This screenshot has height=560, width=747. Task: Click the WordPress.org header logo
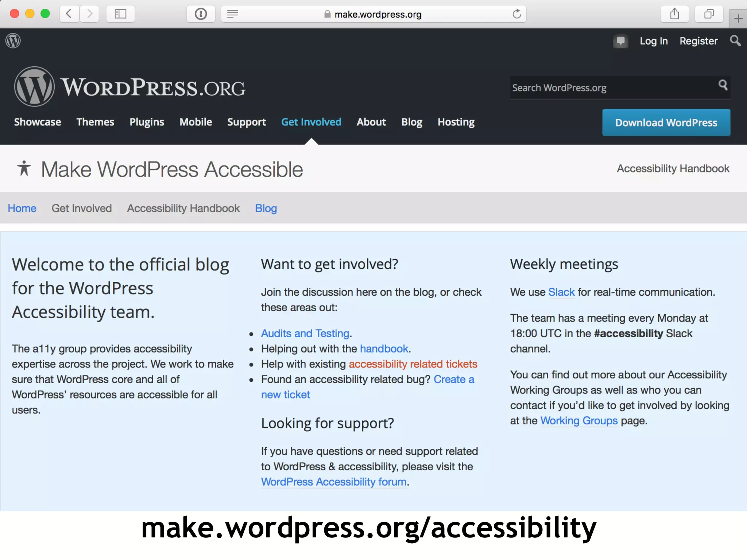[x=130, y=87]
